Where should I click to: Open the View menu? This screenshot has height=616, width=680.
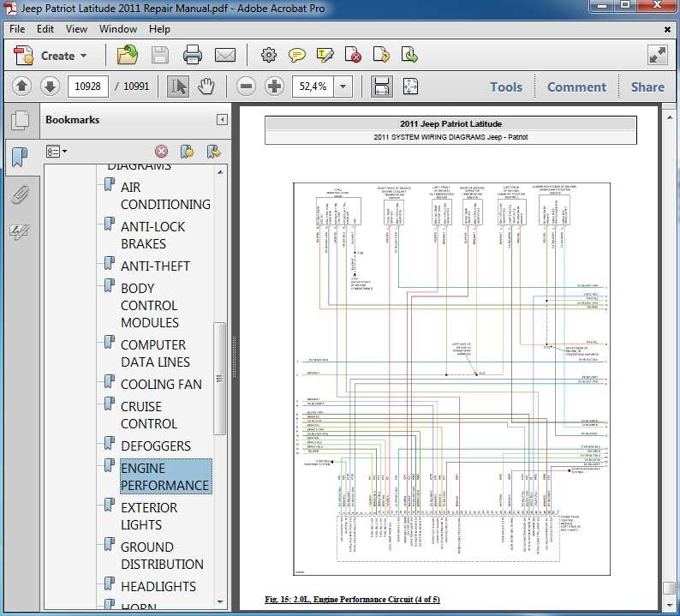tap(76, 29)
